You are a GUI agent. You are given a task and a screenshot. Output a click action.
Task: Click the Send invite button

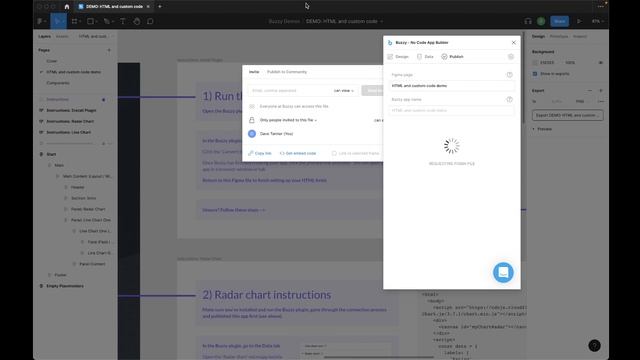tap(372, 91)
